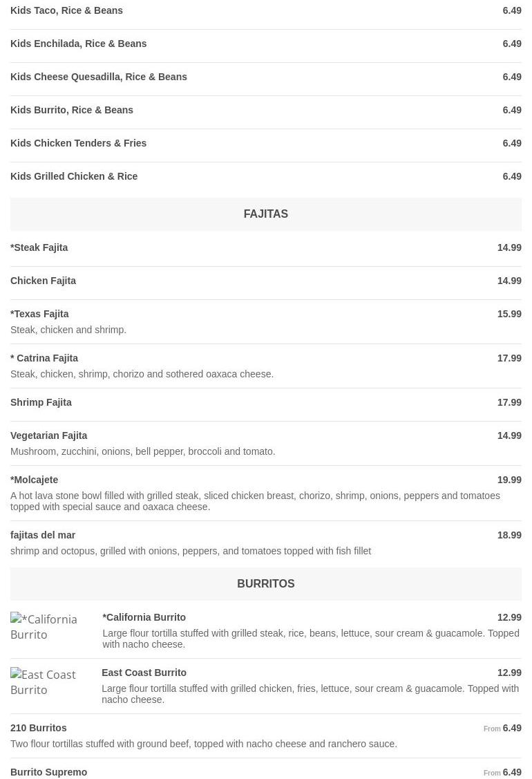Pick Kids Burrito, Rice & Beans
Image resolution: width=532 pixels, height=779 pixels.
click(72, 111)
